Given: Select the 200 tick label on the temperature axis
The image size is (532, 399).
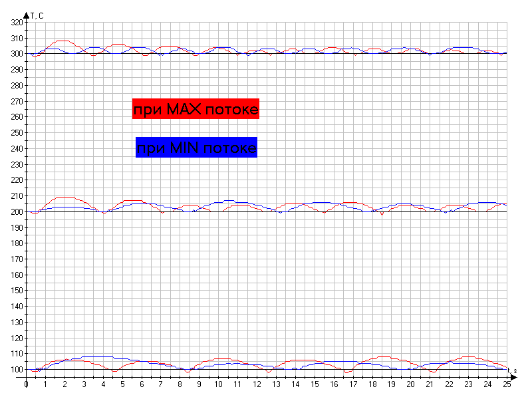Looking at the screenshot, I should [17, 212].
